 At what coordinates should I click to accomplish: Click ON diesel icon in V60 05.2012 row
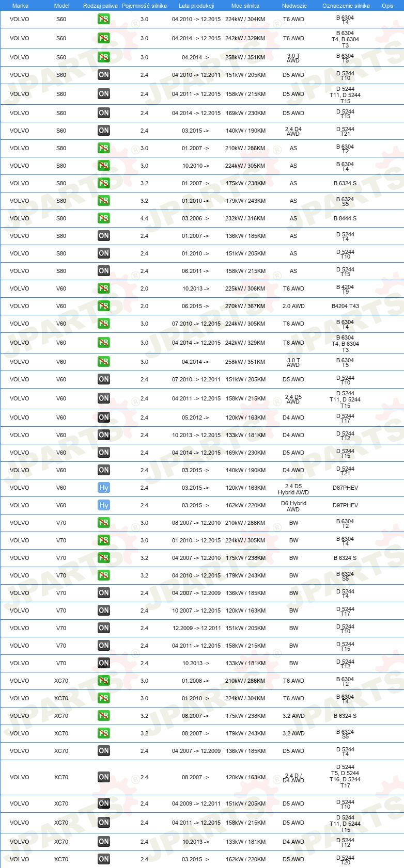(x=104, y=417)
